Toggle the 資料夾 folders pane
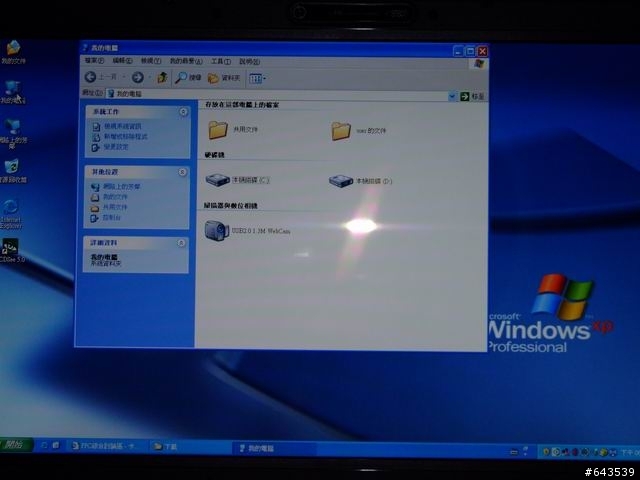This screenshot has width=640, height=480. (x=224, y=78)
